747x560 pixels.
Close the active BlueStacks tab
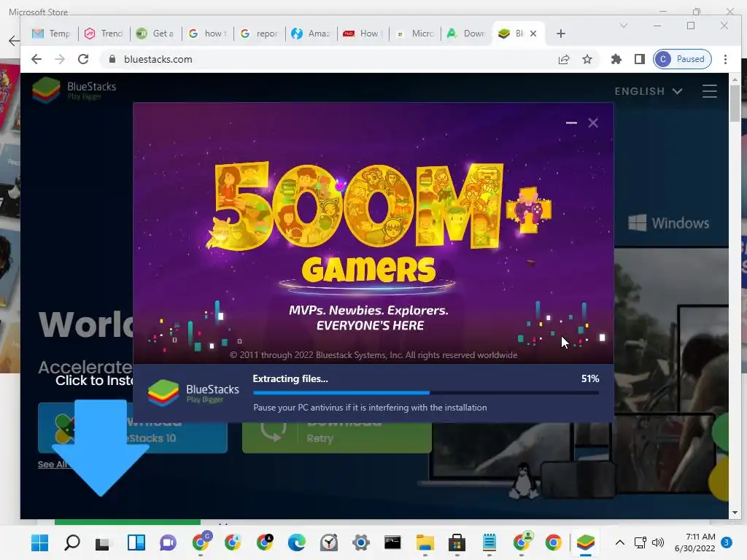tap(533, 34)
